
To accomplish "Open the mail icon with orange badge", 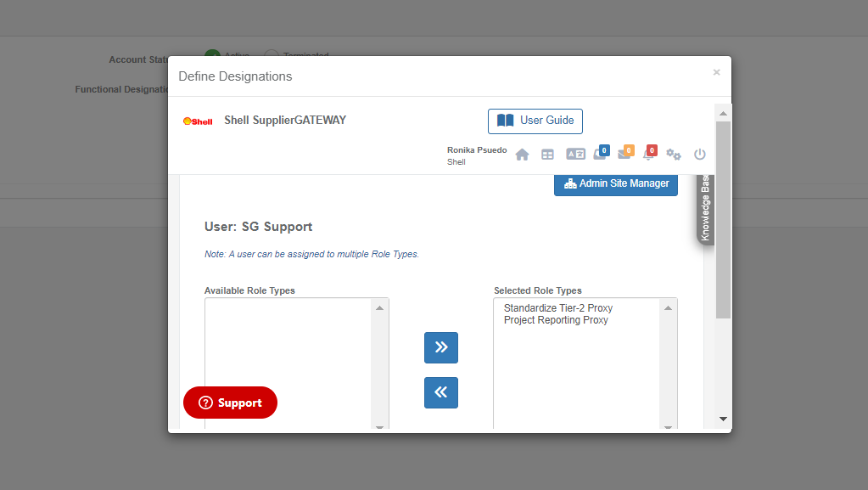I will pos(624,154).
